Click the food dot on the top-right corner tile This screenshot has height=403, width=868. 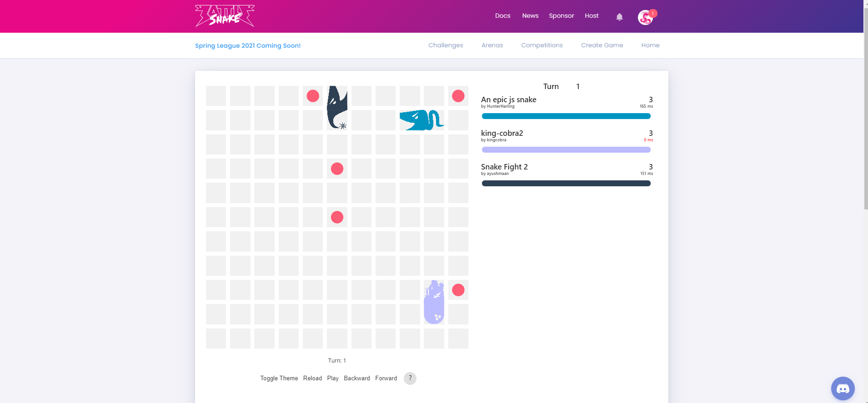click(458, 96)
